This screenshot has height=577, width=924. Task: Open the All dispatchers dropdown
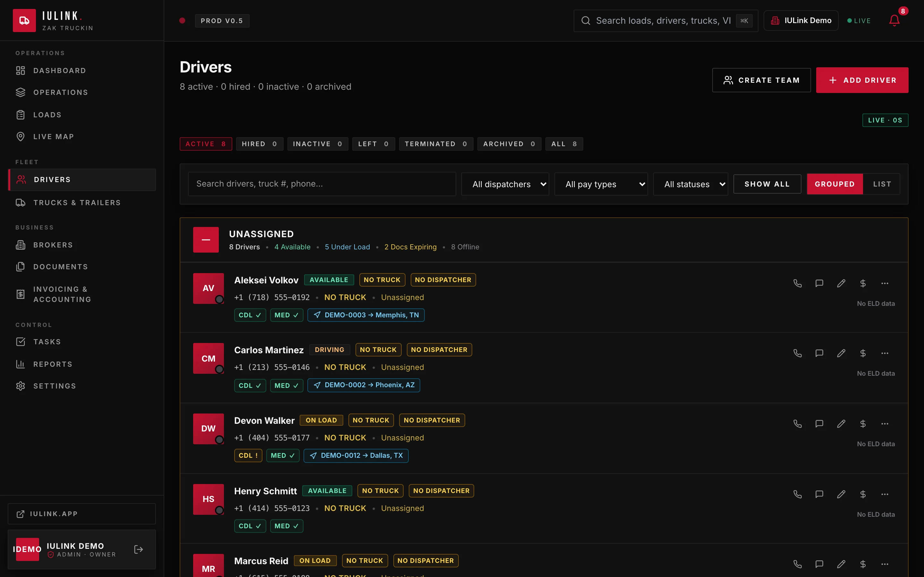click(505, 184)
